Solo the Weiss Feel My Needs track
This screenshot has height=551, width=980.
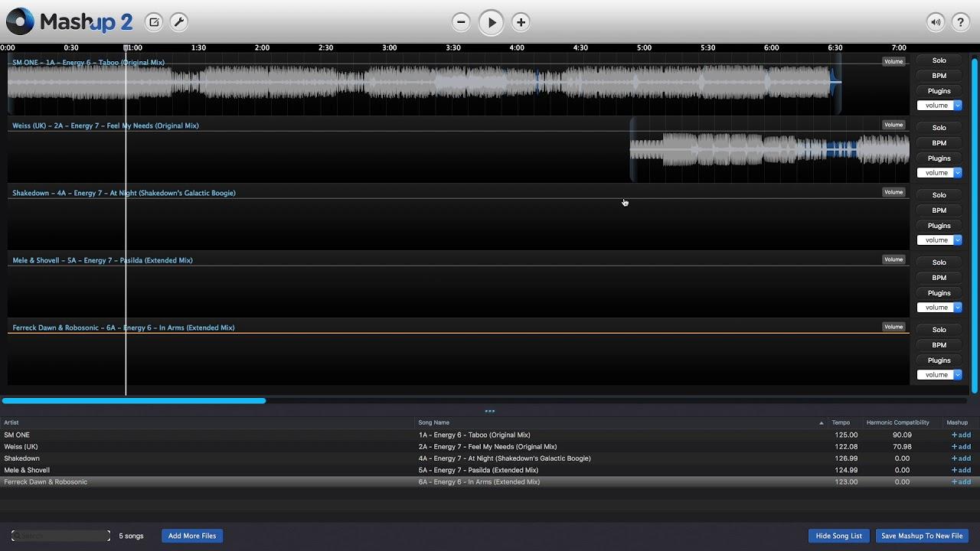coord(939,128)
